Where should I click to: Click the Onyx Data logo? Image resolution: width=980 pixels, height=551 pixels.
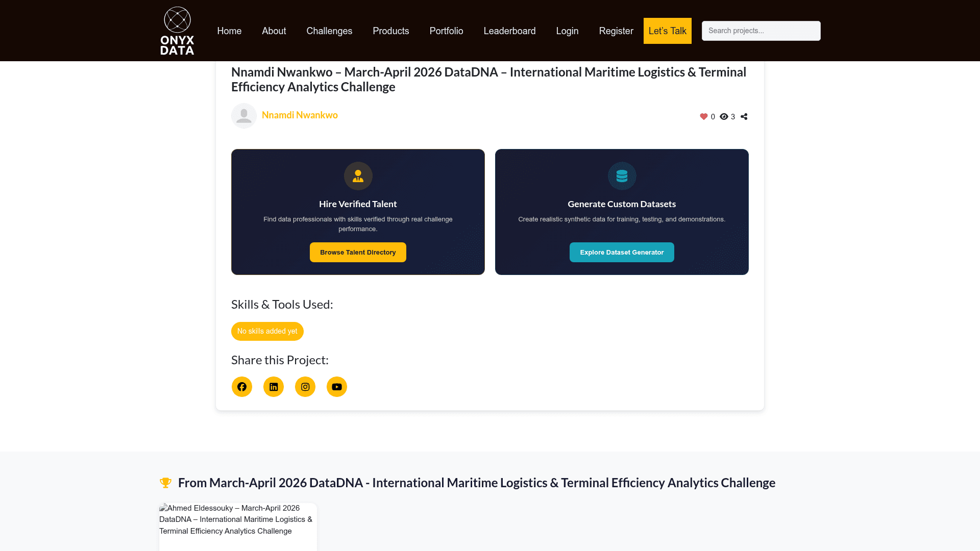tap(177, 31)
